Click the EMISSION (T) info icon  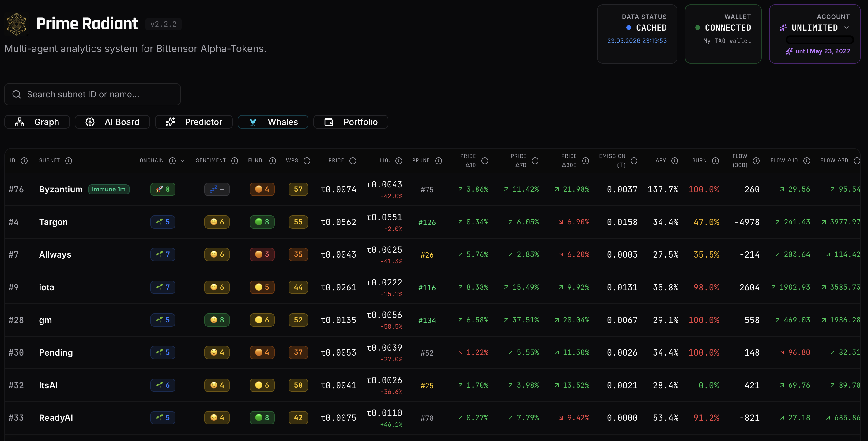[x=634, y=161]
